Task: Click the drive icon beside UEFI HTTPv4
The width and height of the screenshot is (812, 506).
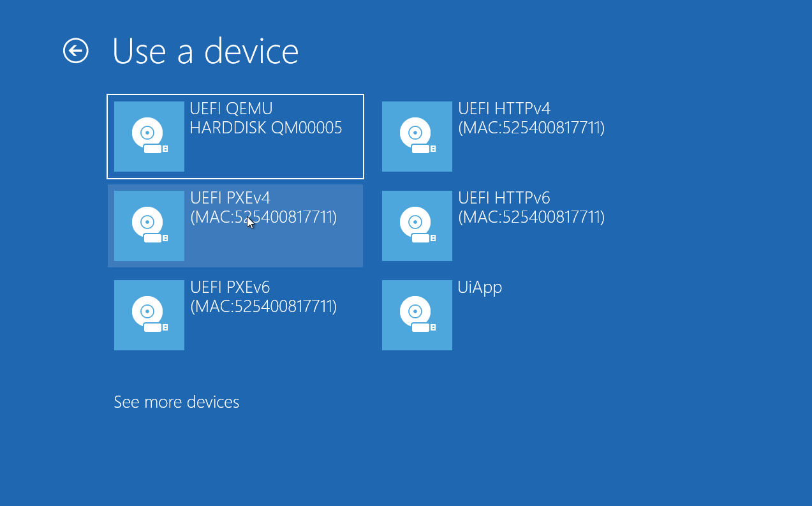Action: coord(417,137)
